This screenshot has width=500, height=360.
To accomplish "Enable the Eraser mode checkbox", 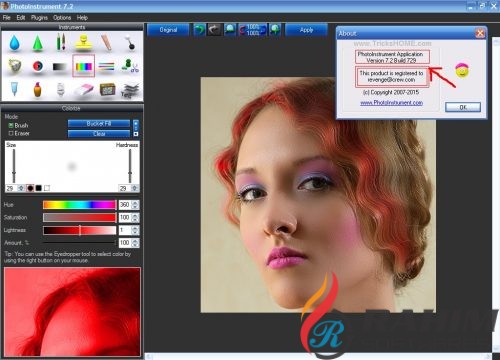I will (11, 133).
